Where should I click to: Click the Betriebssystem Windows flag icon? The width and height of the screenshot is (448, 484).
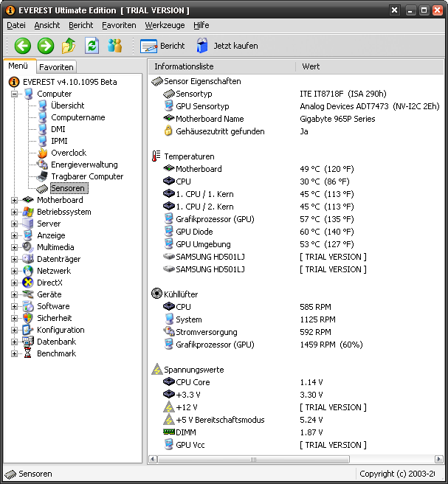[28, 212]
